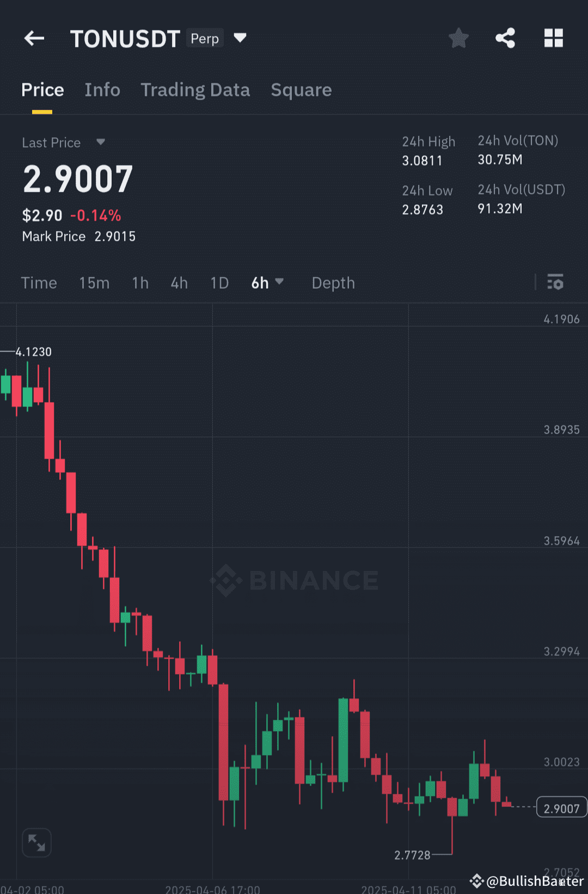Viewport: 588px width, 894px height.
Task: Open chart indicator settings icon
Action: point(555,282)
